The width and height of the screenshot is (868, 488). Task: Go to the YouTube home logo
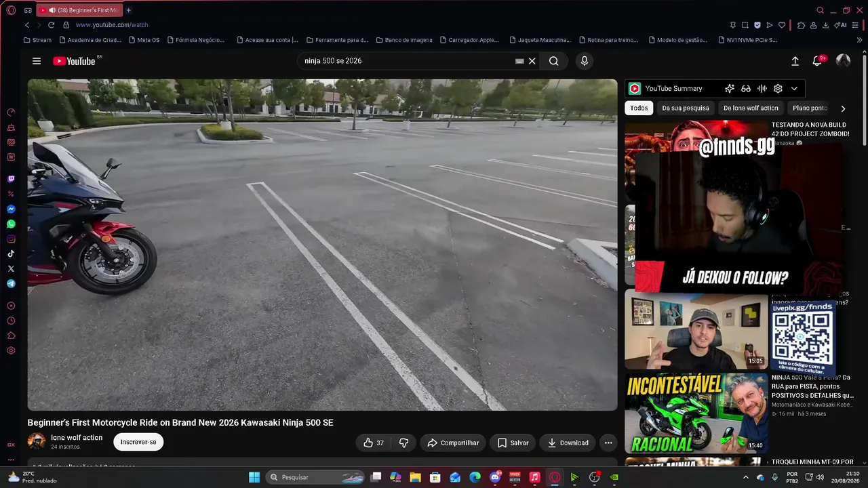74,61
